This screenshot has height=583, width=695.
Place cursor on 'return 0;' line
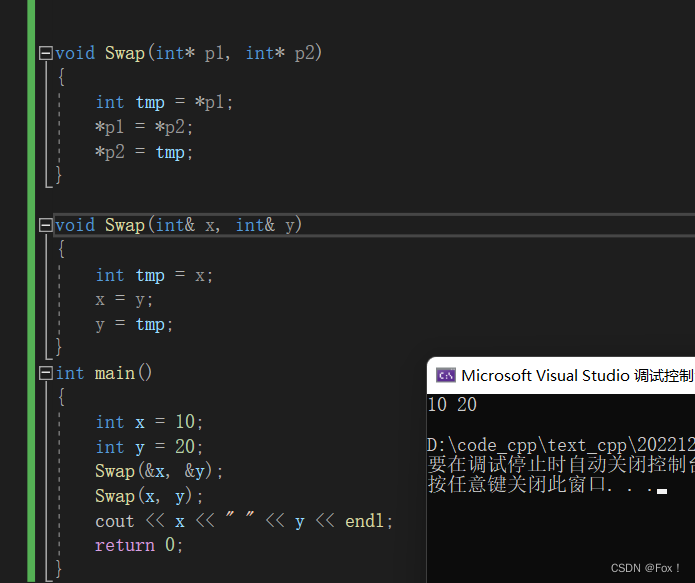[x=139, y=545]
